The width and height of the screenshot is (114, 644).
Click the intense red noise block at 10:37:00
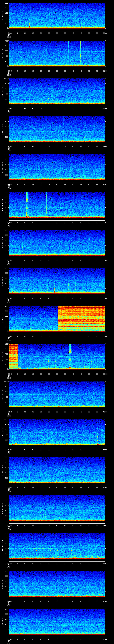coord(81,318)
